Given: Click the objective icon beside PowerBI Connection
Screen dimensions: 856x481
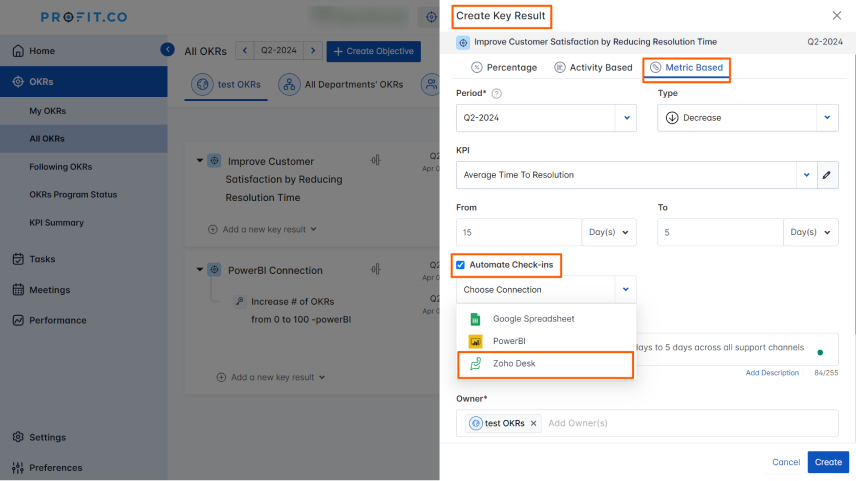Looking at the screenshot, I should (x=215, y=270).
